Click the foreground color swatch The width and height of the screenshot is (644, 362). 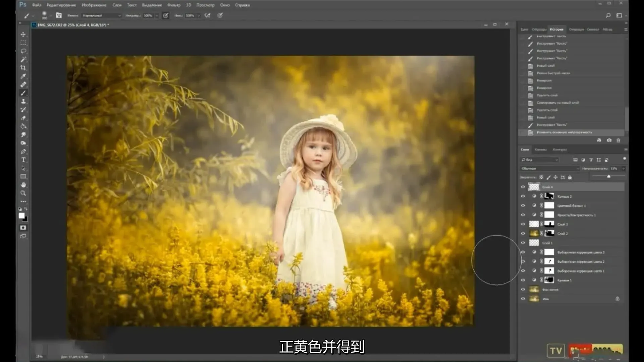[21, 216]
